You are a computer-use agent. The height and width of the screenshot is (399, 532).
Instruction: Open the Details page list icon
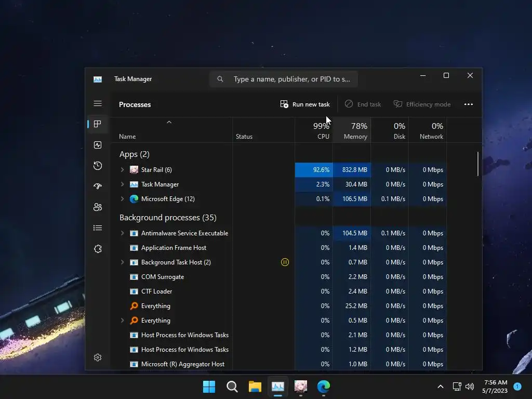coord(98,228)
